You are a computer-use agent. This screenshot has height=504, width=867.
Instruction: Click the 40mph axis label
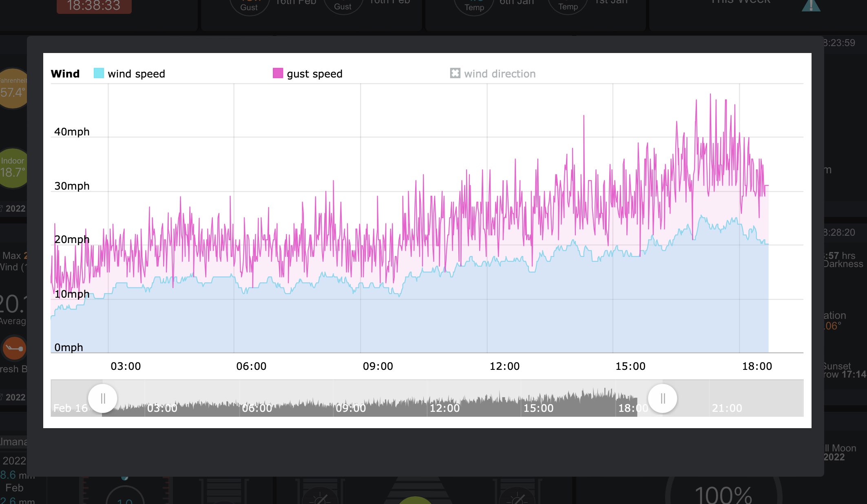[72, 132]
